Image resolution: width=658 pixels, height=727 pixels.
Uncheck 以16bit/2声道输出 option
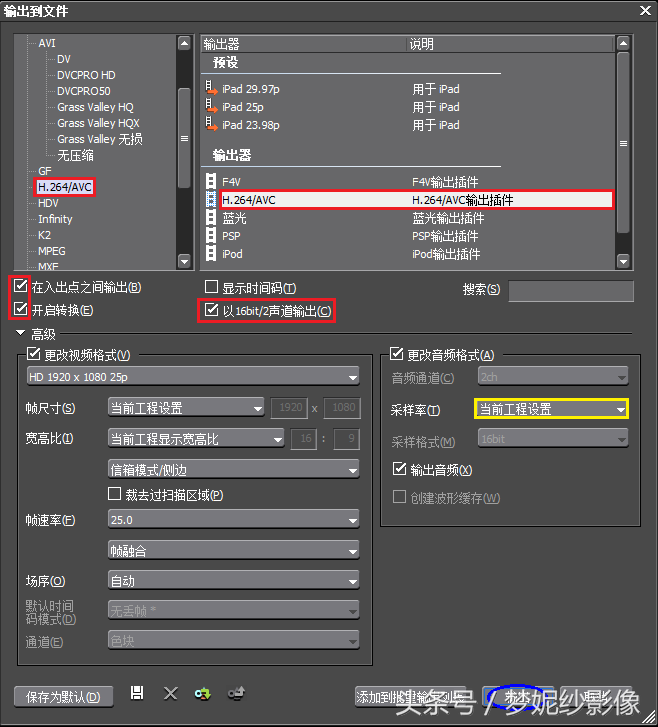click(211, 311)
